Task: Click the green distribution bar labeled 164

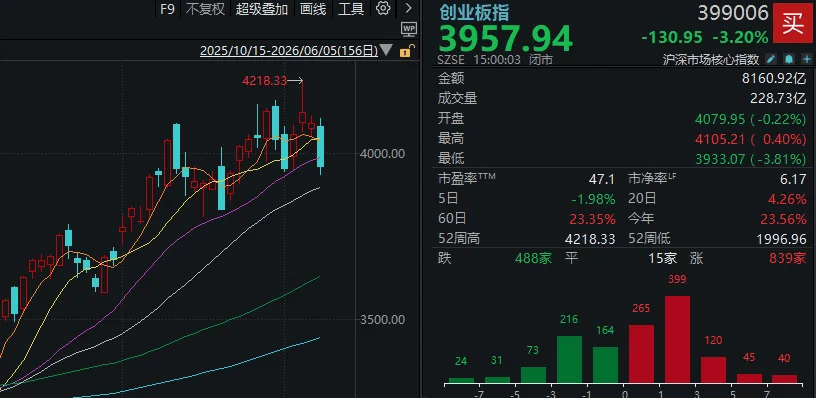Action: pos(605,365)
